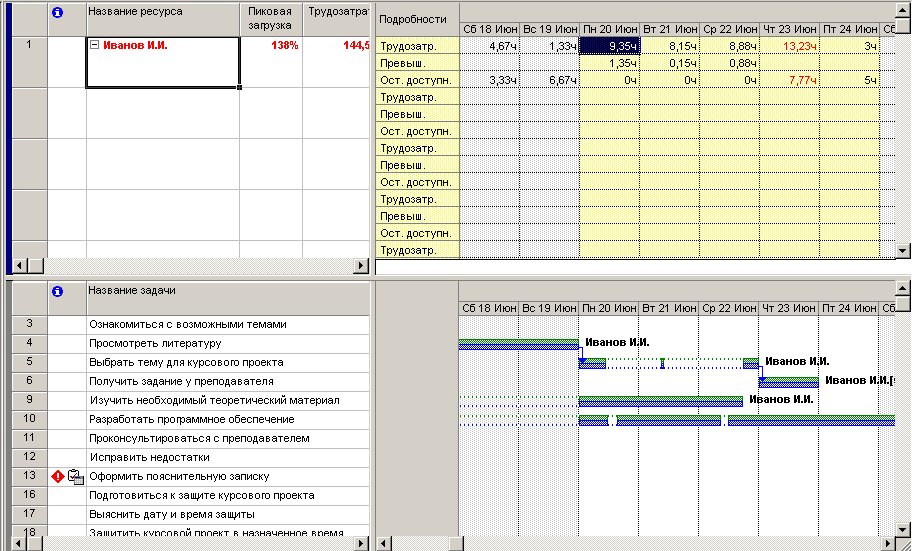The image size is (912, 551).
Task: Select the Подробности column header
Action: pyautogui.click(x=418, y=19)
